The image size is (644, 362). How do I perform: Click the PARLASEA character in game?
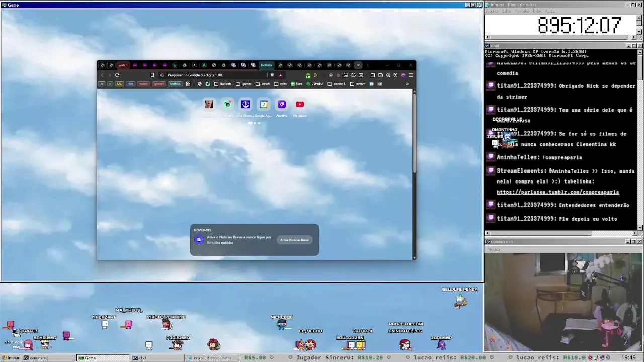point(176,345)
